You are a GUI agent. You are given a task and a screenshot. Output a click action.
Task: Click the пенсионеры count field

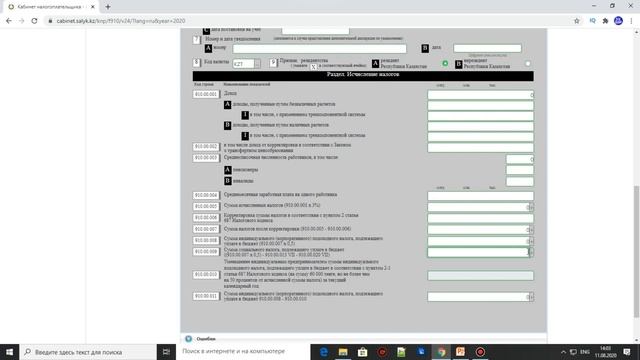tap(520, 170)
